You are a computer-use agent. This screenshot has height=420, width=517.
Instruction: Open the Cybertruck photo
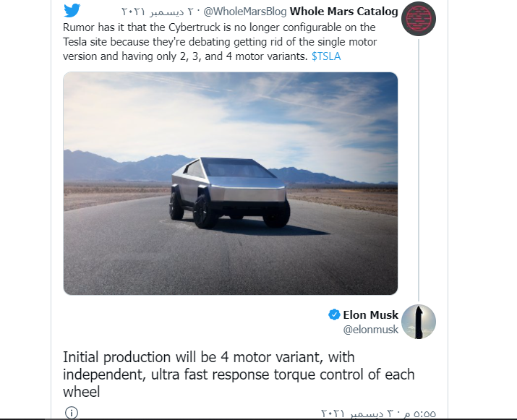pyautogui.click(x=230, y=183)
